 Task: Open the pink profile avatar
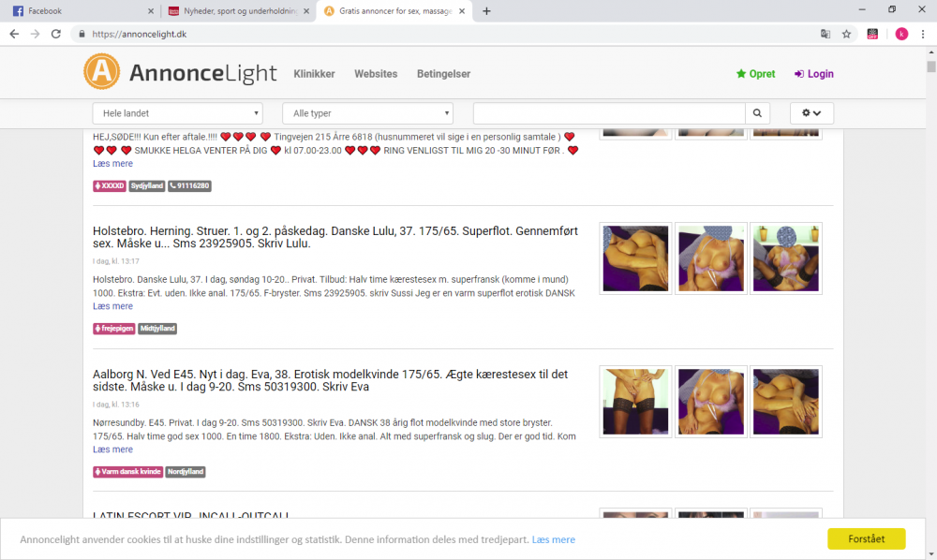click(x=901, y=34)
